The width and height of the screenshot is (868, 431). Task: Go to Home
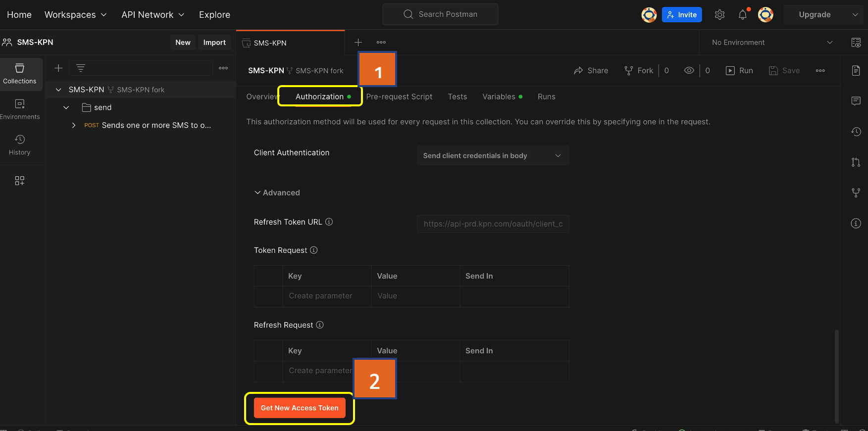click(x=19, y=15)
